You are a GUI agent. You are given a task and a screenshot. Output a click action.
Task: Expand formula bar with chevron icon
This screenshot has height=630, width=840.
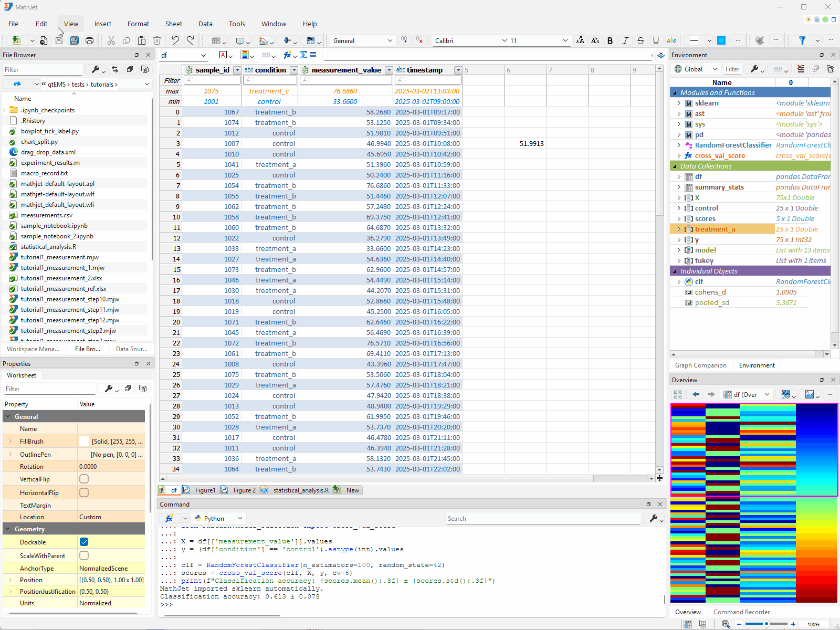pos(660,55)
